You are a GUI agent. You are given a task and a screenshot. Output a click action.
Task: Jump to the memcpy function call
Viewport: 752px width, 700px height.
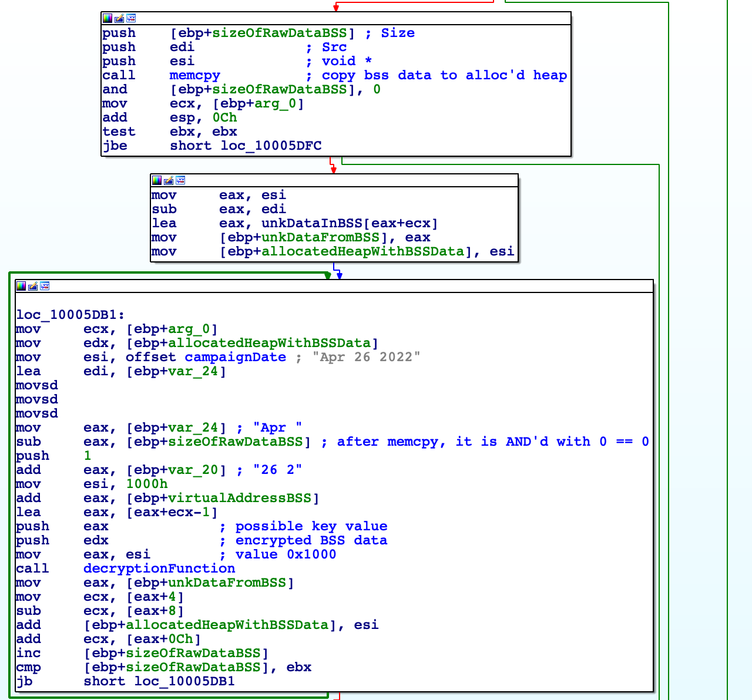pos(194,75)
